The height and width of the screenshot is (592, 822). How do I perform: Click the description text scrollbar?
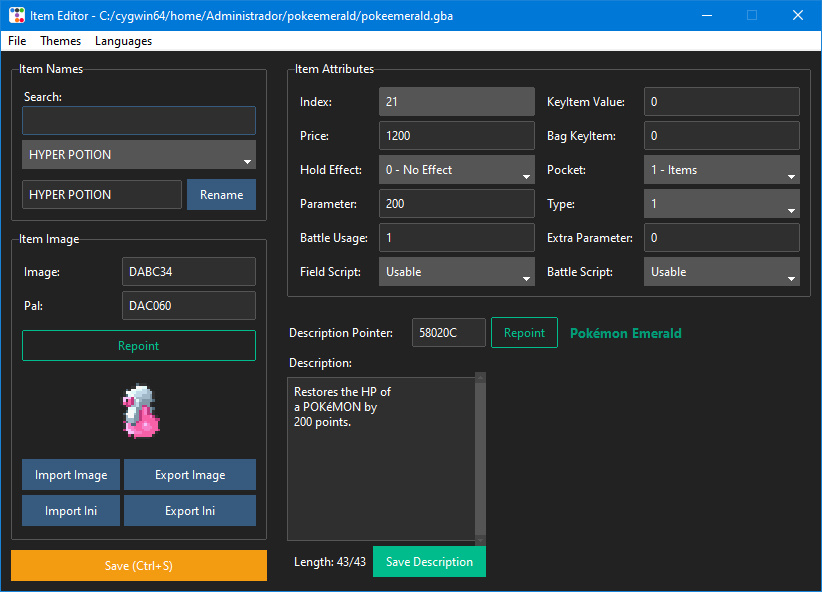coord(480,458)
